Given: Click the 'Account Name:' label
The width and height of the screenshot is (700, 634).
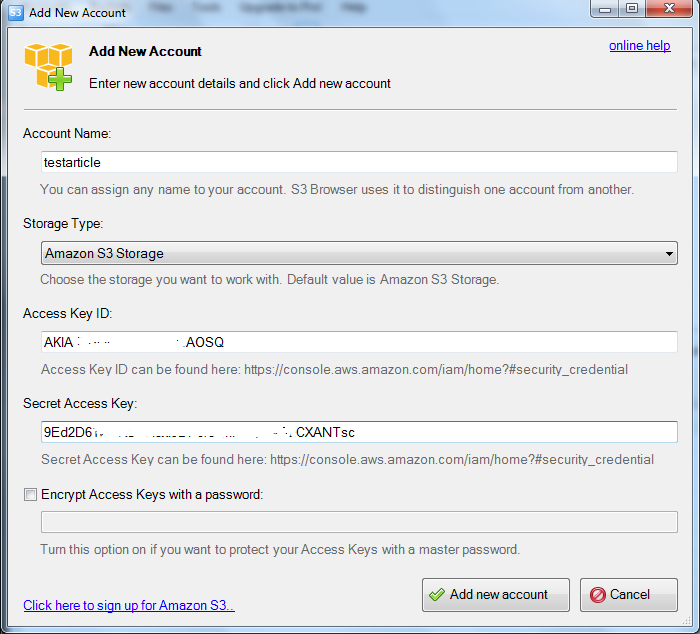Looking at the screenshot, I should click(67, 133).
